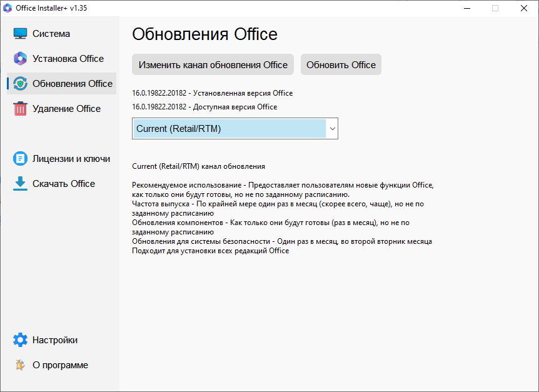The height and width of the screenshot is (392, 539).
Task: Click the icon beside О программе
Action: tap(21, 365)
